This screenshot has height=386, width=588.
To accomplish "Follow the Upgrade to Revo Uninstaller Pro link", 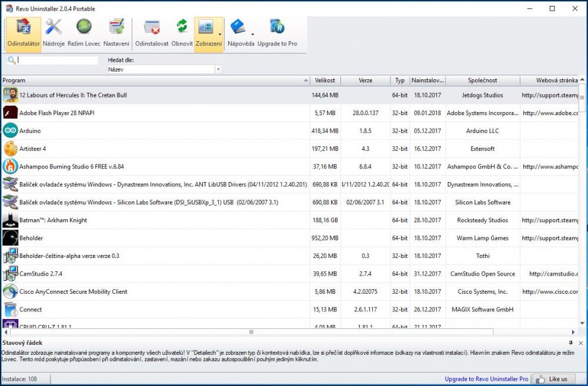I will (486, 379).
